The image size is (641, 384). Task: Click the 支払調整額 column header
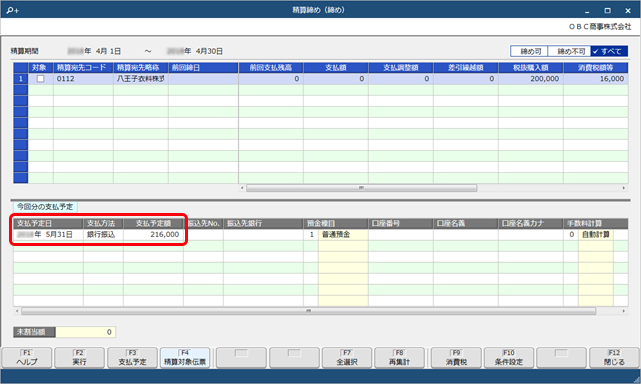coord(401,68)
